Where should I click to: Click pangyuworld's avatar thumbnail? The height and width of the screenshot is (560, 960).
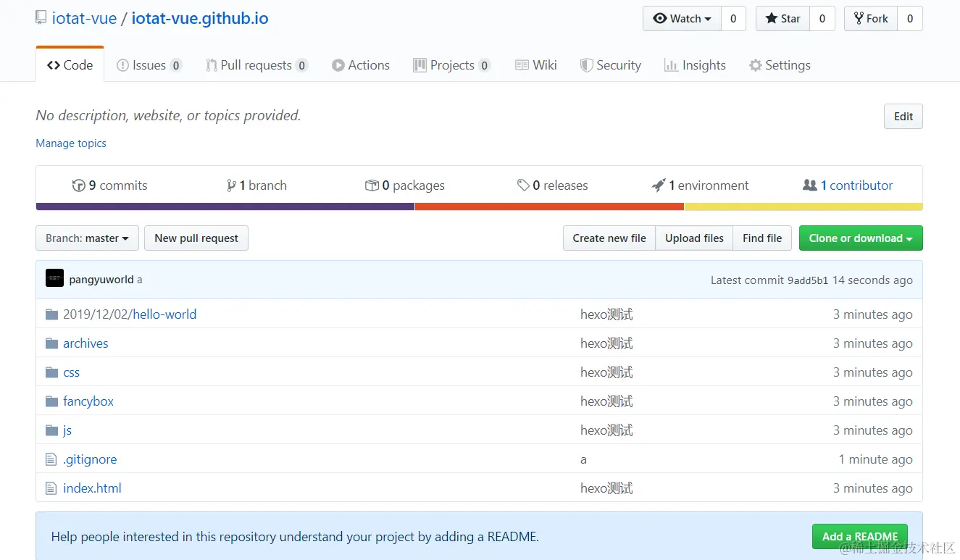54,278
